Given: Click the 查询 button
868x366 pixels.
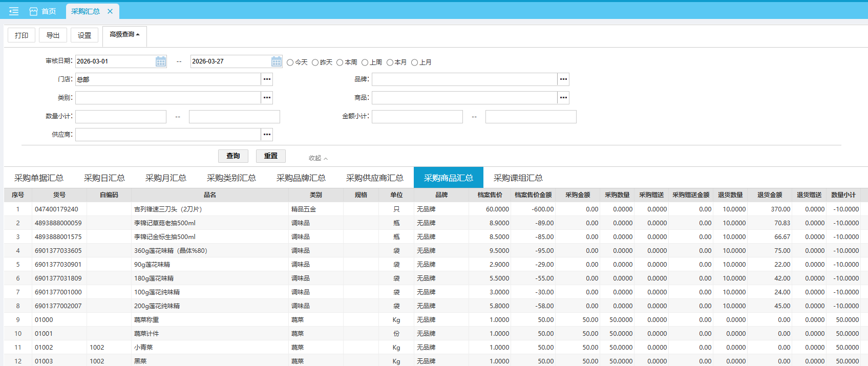Looking at the screenshot, I should pos(233,156).
